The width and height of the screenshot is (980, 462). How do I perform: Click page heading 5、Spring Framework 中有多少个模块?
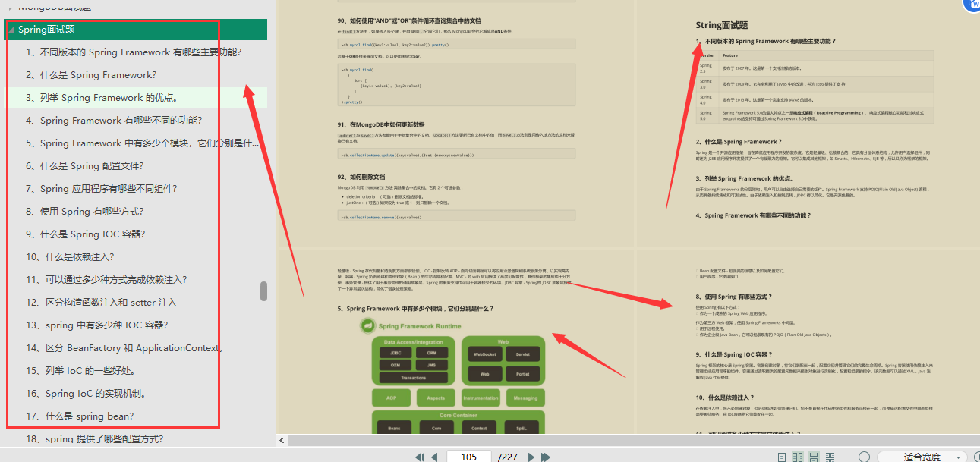click(416, 309)
